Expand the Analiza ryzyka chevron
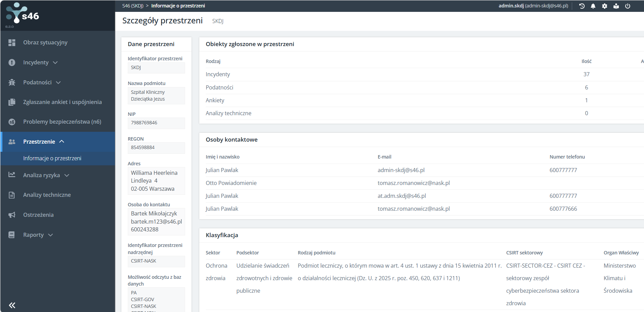Image resolution: width=644 pixels, height=312 pixels. [67, 175]
